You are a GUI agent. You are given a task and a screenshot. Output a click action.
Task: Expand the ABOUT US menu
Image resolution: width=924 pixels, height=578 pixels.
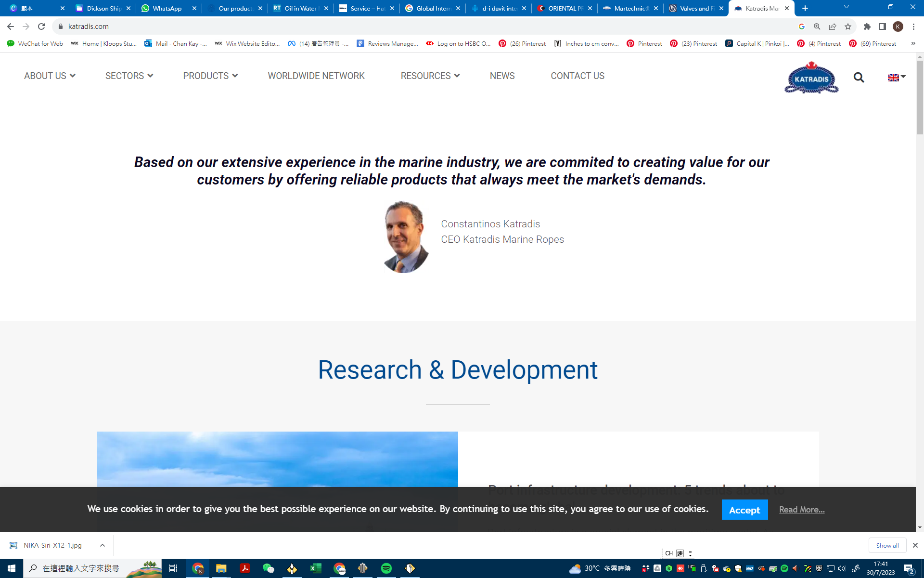(x=50, y=76)
